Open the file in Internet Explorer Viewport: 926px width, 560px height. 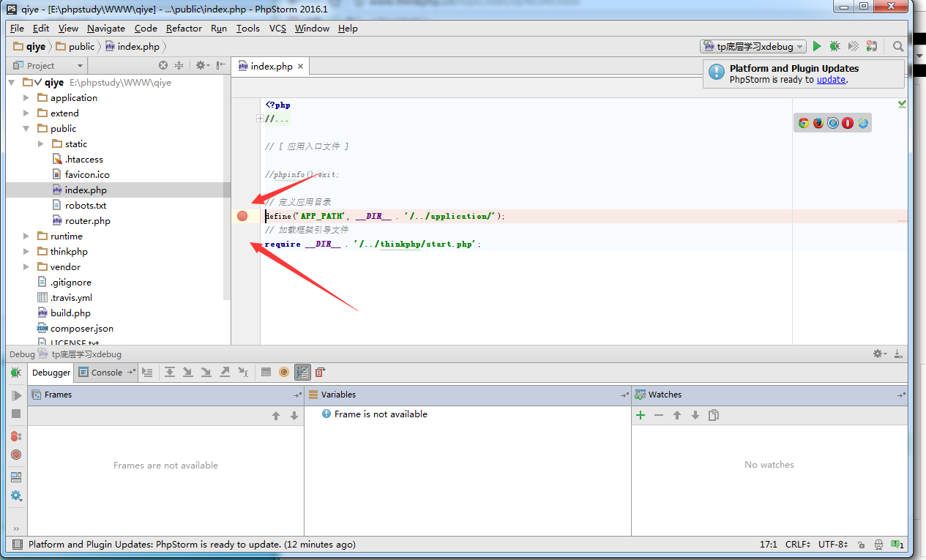pos(863,123)
